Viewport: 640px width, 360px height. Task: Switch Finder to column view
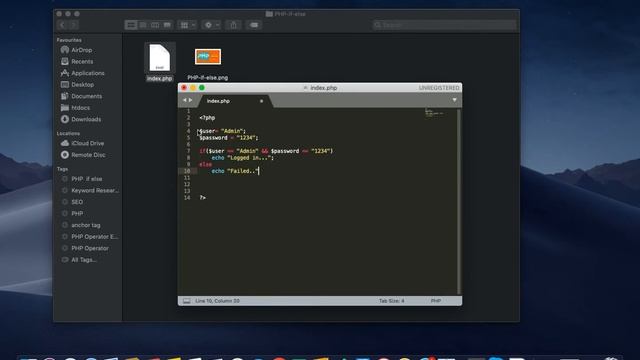155,25
